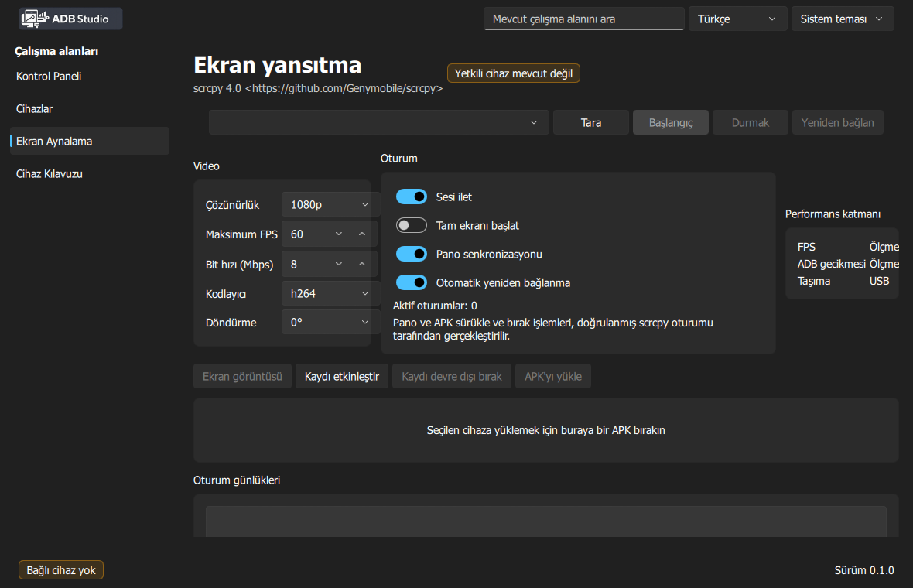The width and height of the screenshot is (913, 588).
Task: Click the Bağlı cihaz yok status badge
Action: pyautogui.click(x=61, y=570)
